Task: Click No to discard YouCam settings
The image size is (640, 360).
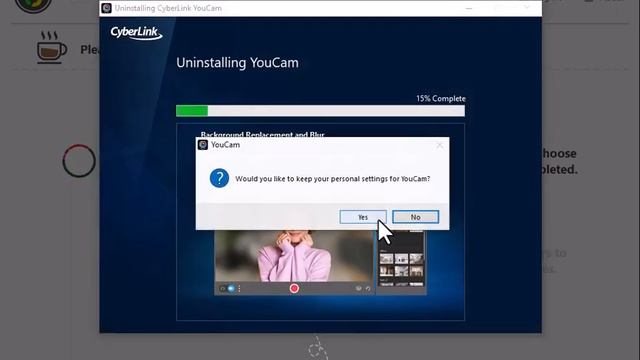Action: [x=416, y=217]
